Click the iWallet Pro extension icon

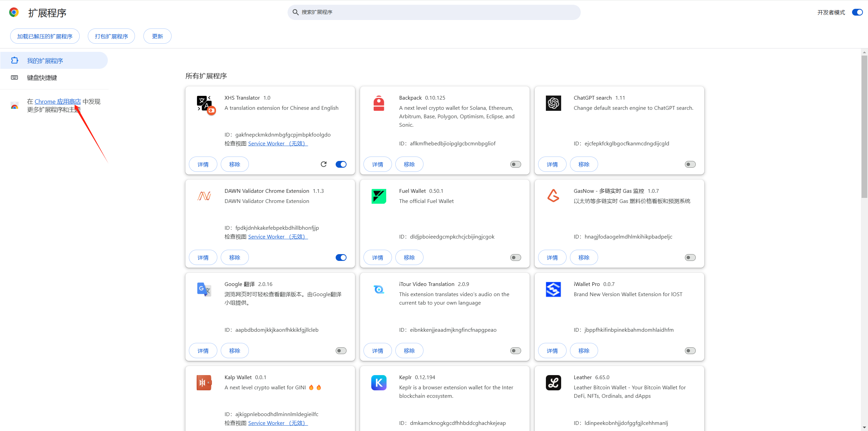coord(553,290)
